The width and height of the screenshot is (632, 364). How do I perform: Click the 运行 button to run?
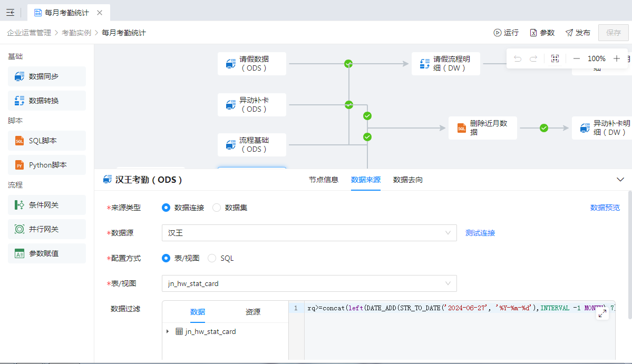505,33
